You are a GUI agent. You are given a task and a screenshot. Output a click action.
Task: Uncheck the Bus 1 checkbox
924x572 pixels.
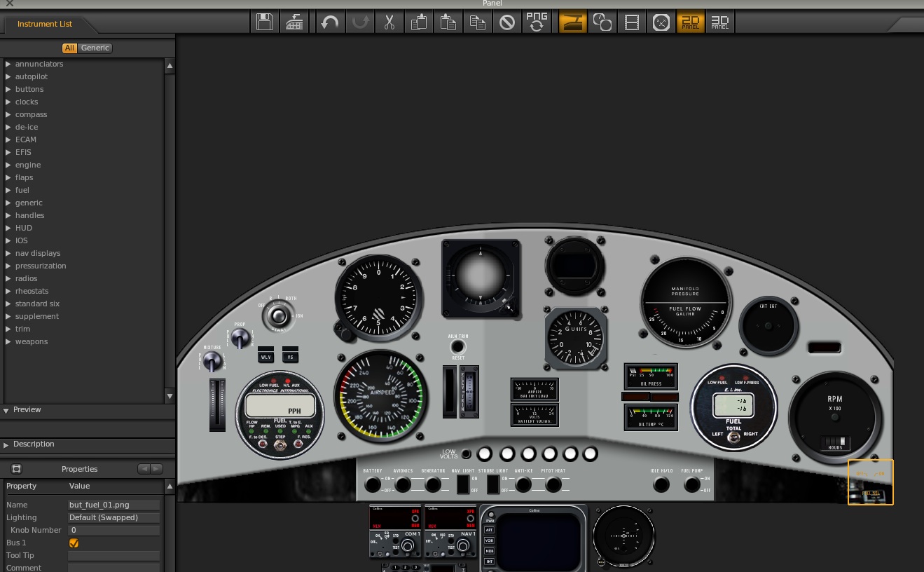click(74, 543)
